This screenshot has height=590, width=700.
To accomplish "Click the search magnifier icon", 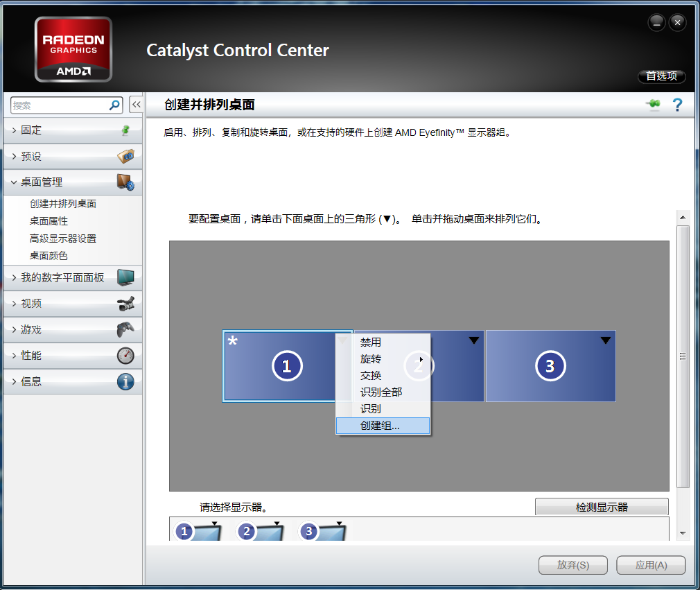I will point(115,105).
